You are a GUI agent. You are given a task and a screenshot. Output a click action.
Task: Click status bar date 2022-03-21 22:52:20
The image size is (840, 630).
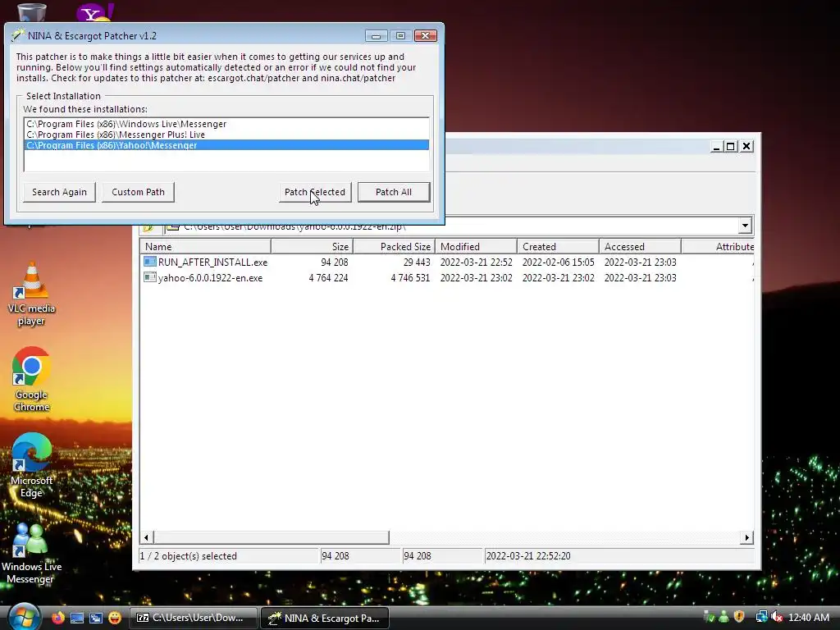528,556
